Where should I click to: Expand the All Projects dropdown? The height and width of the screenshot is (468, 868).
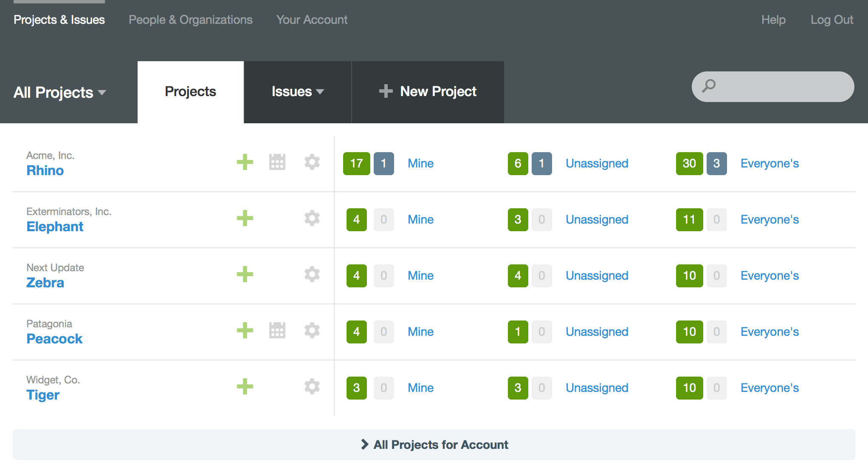60,93
